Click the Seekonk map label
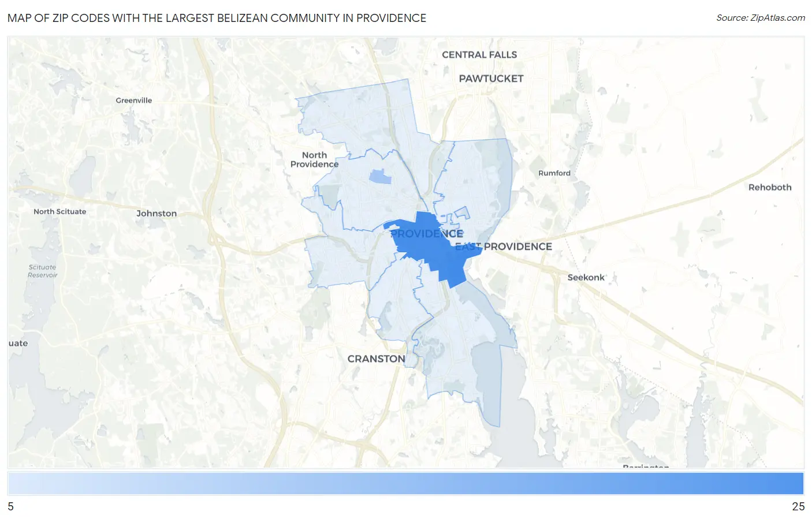The height and width of the screenshot is (519, 812). click(x=586, y=278)
